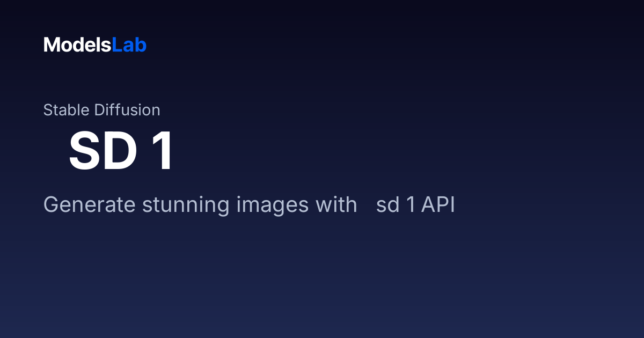Image resolution: width=644 pixels, height=338 pixels.
Task: Click the word "Diffusion" above the heading
Action: click(127, 110)
